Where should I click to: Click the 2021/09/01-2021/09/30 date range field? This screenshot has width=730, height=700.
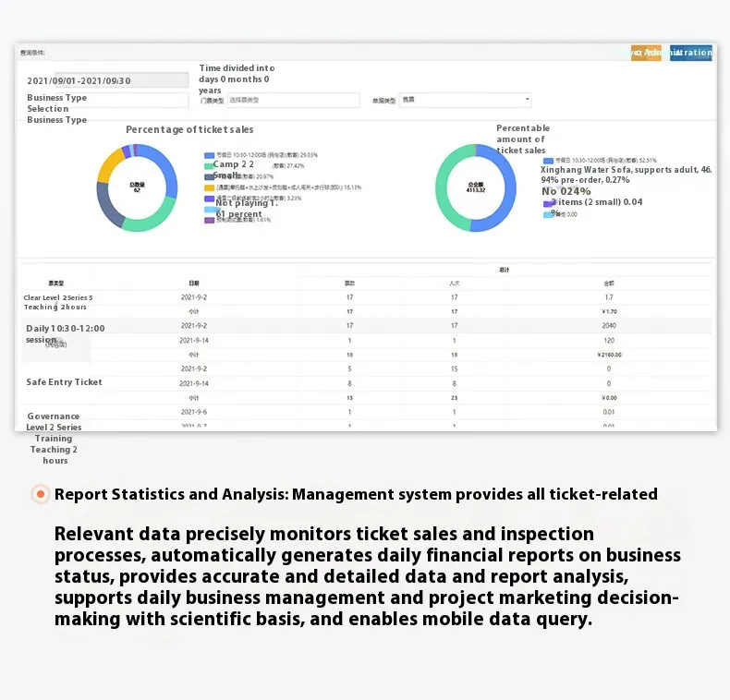coord(108,80)
